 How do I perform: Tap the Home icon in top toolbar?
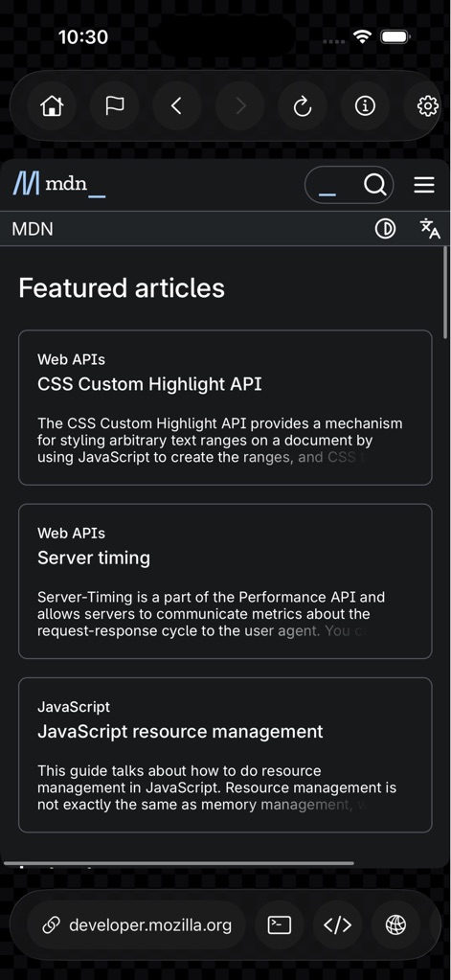coord(52,106)
